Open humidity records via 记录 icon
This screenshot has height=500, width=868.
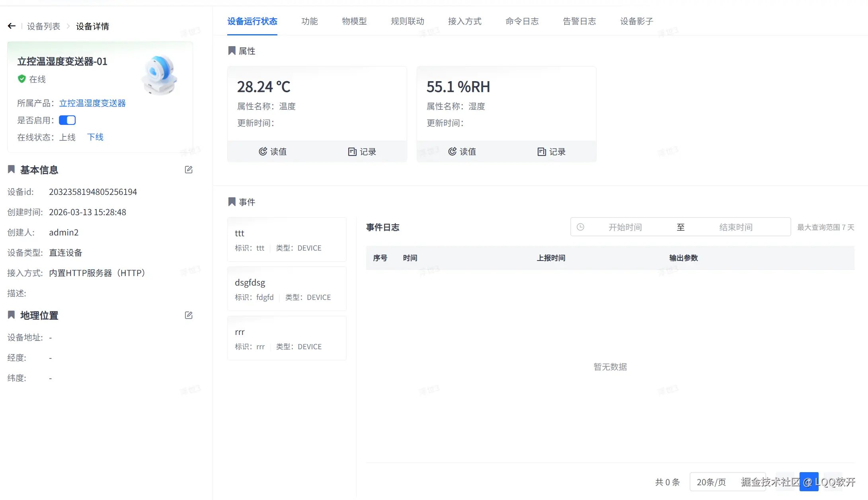(542, 152)
